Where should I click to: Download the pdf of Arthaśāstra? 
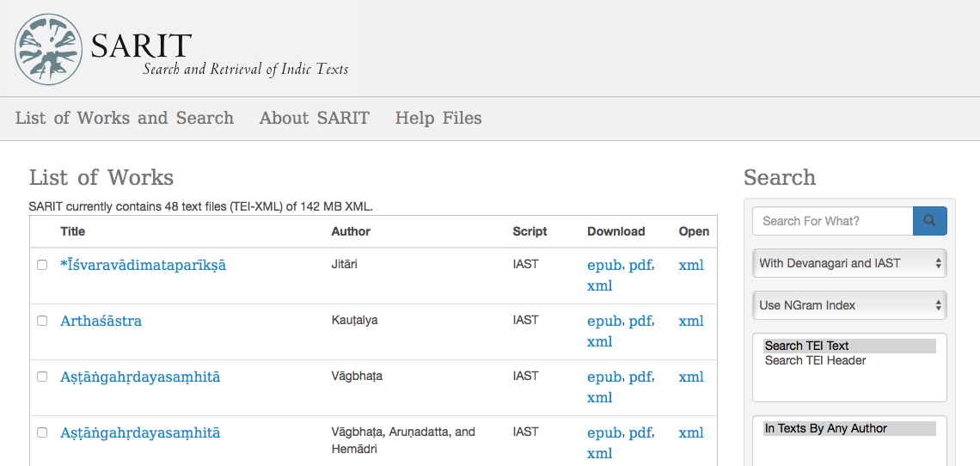(x=640, y=321)
